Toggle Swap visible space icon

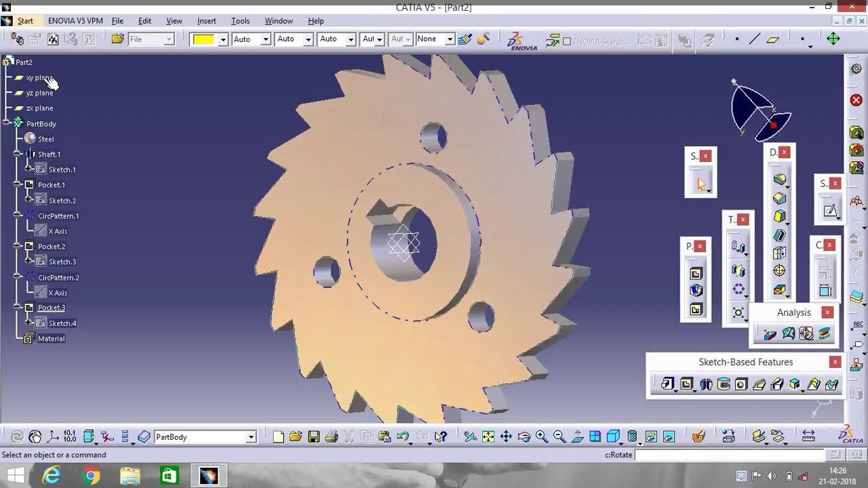(x=668, y=437)
